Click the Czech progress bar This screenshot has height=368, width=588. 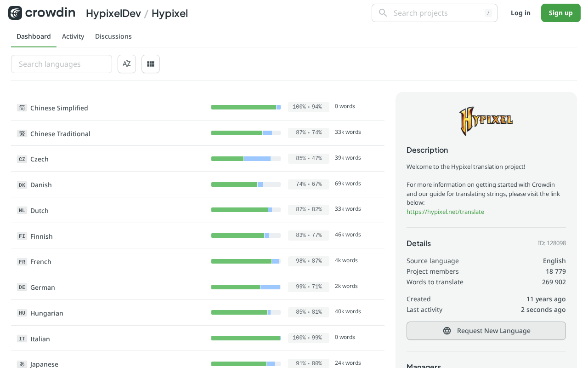(x=246, y=159)
